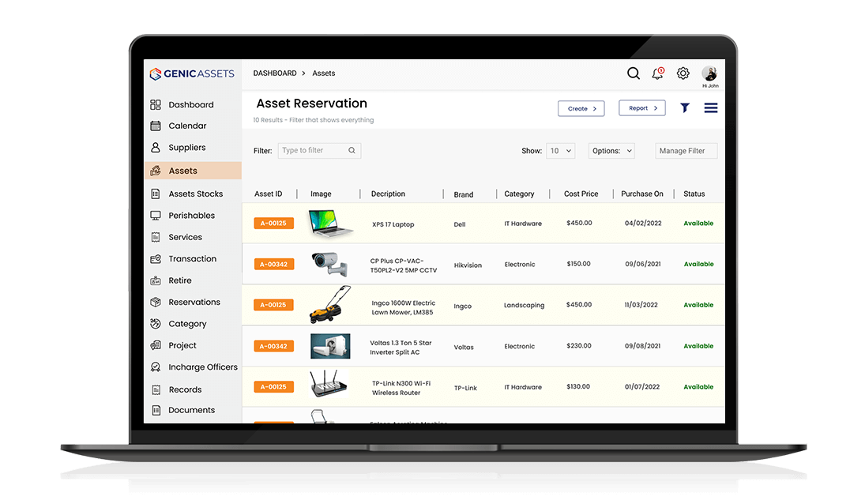Click the Reservations box icon
Image resolution: width=850 pixels, height=504 pixels.
[156, 302]
